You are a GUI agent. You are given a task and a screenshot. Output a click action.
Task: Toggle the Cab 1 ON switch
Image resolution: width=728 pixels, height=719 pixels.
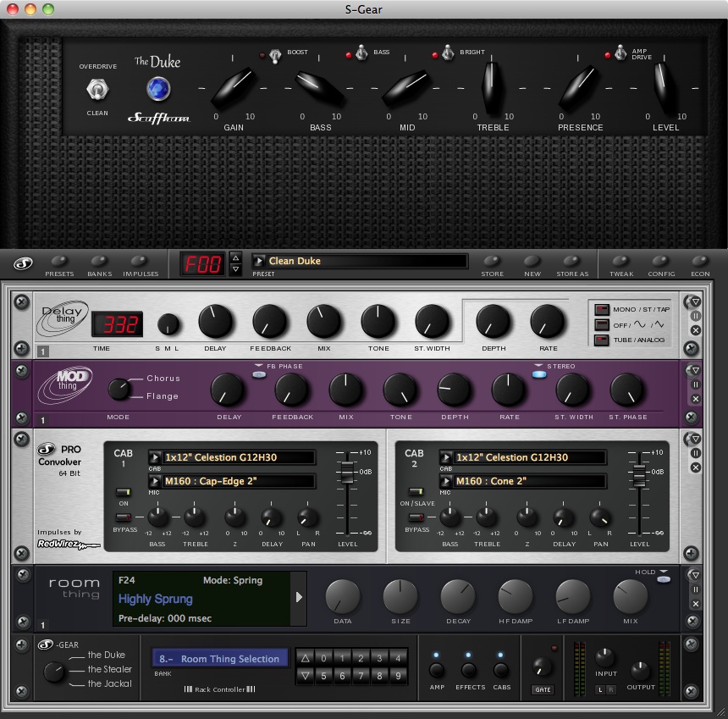pos(123,492)
